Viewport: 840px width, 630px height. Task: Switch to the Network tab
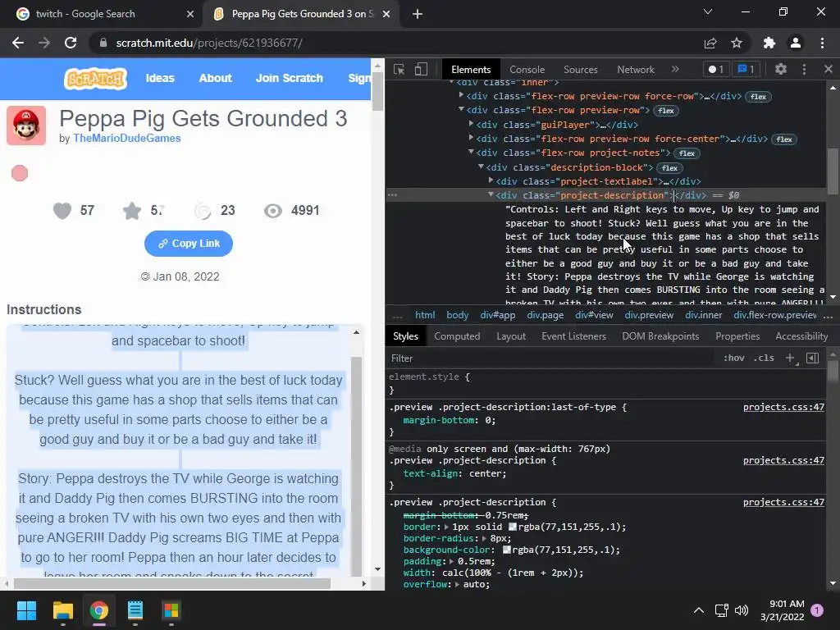click(636, 70)
